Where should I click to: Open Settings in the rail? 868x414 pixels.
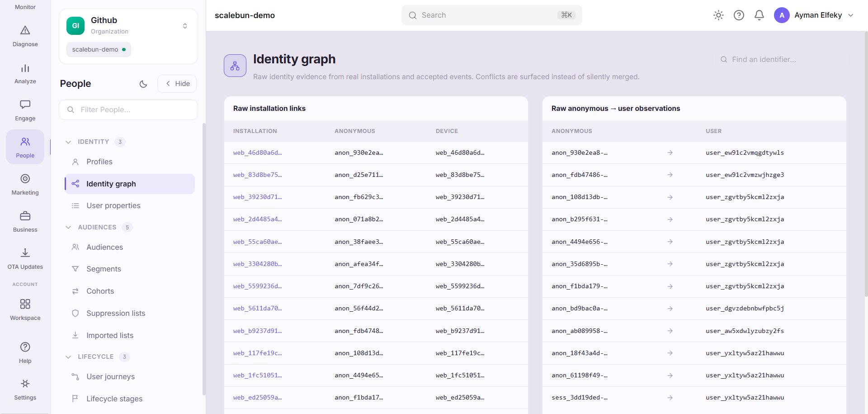pyautogui.click(x=25, y=390)
